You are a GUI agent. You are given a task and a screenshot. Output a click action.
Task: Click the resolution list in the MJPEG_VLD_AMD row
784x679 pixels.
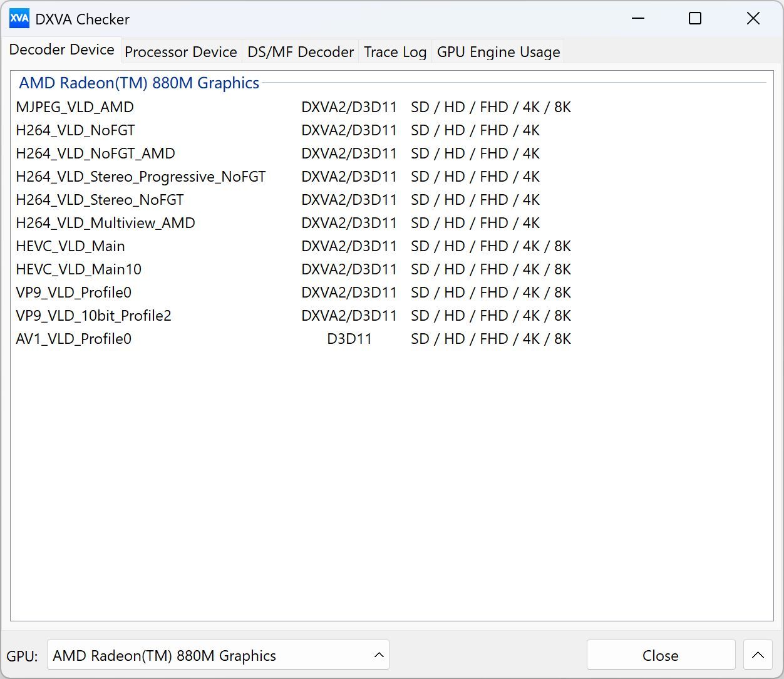(x=491, y=107)
